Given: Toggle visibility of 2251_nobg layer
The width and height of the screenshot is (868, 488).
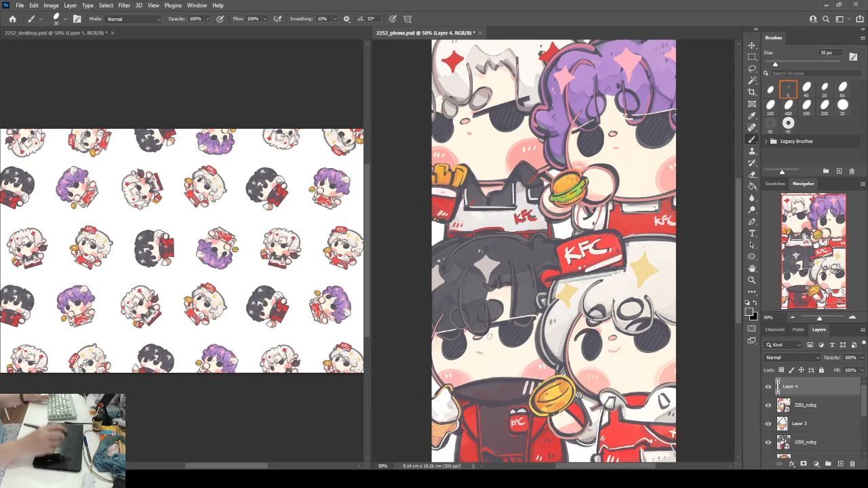Looking at the screenshot, I should [x=768, y=405].
